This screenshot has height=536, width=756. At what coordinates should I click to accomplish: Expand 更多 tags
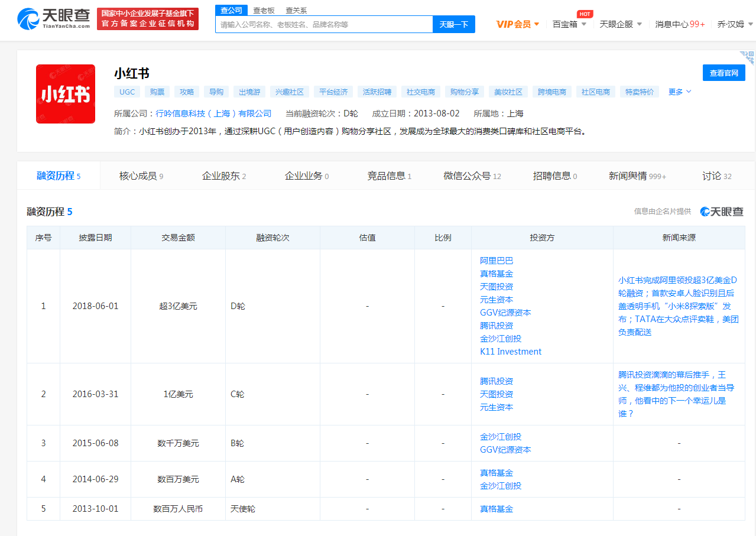click(680, 92)
